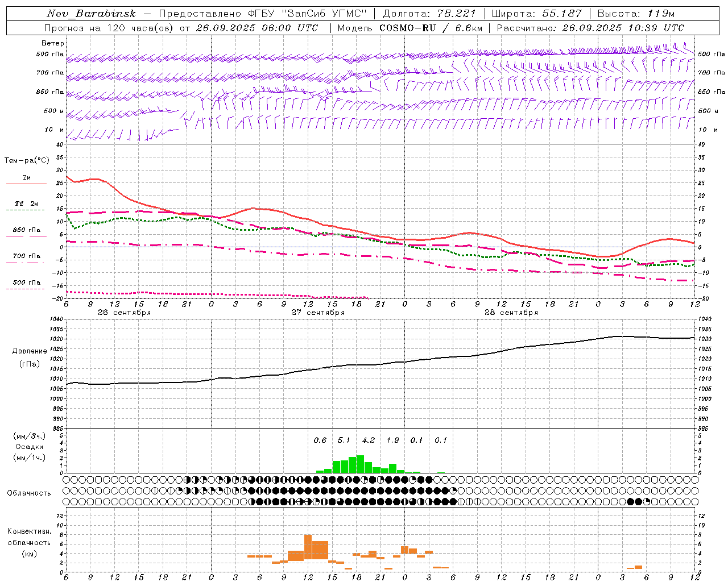Click the 'Ветер' wind panel label
The image size is (728, 582).
click(52, 43)
